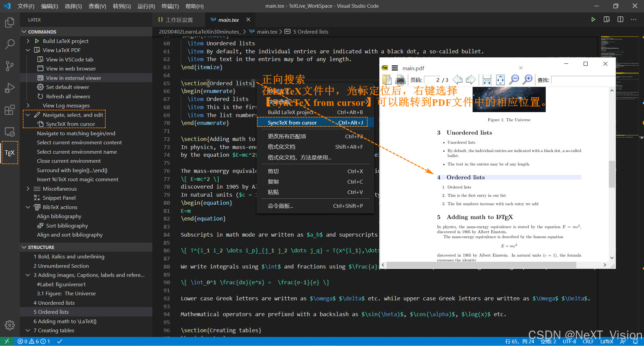644x346 pixels.
Task: Expand Build LaTeX project item
Action: [28, 41]
